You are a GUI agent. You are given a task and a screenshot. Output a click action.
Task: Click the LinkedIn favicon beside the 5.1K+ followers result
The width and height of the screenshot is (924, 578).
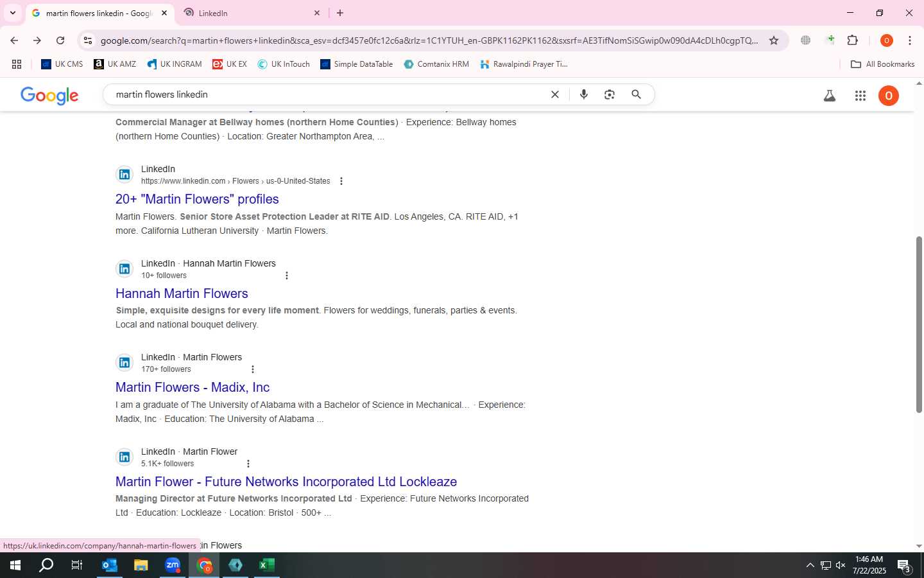pyautogui.click(x=124, y=457)
